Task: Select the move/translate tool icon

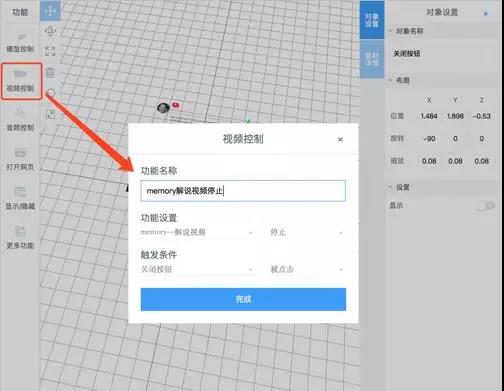Action: click(50, 11)
